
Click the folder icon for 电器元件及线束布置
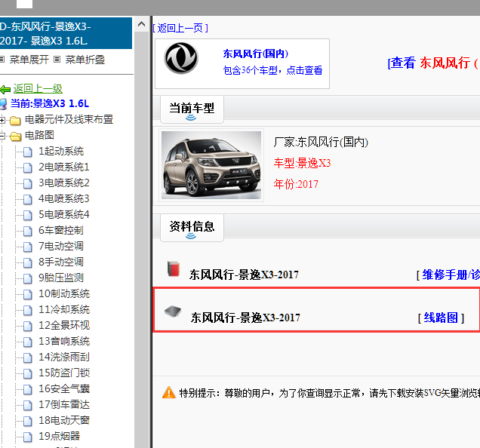[15, 121]
